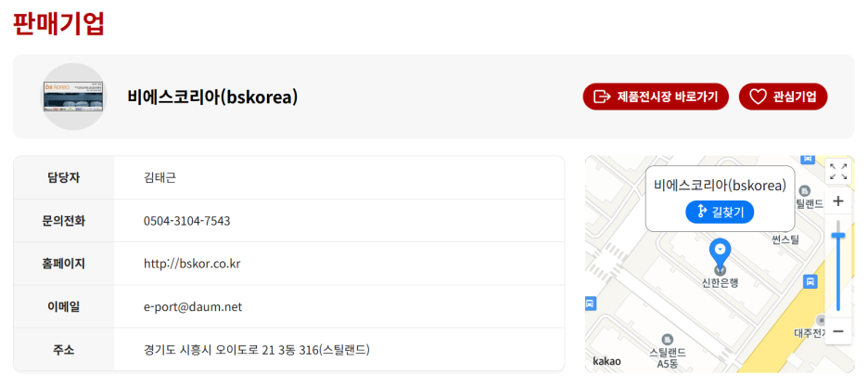Zoom in with map plus icon
The height and width of the screenshot is (388, 868).
pyautogui.click(x=838, y=201)
